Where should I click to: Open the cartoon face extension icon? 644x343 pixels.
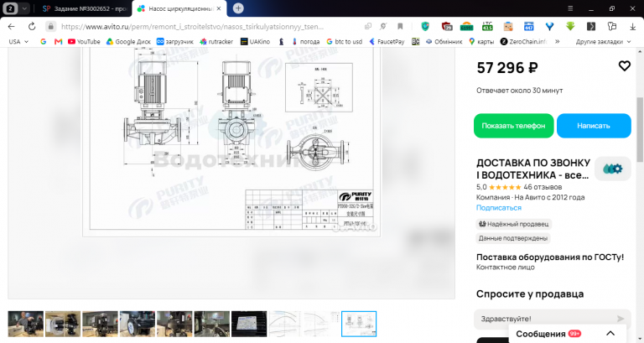point(508,27)
